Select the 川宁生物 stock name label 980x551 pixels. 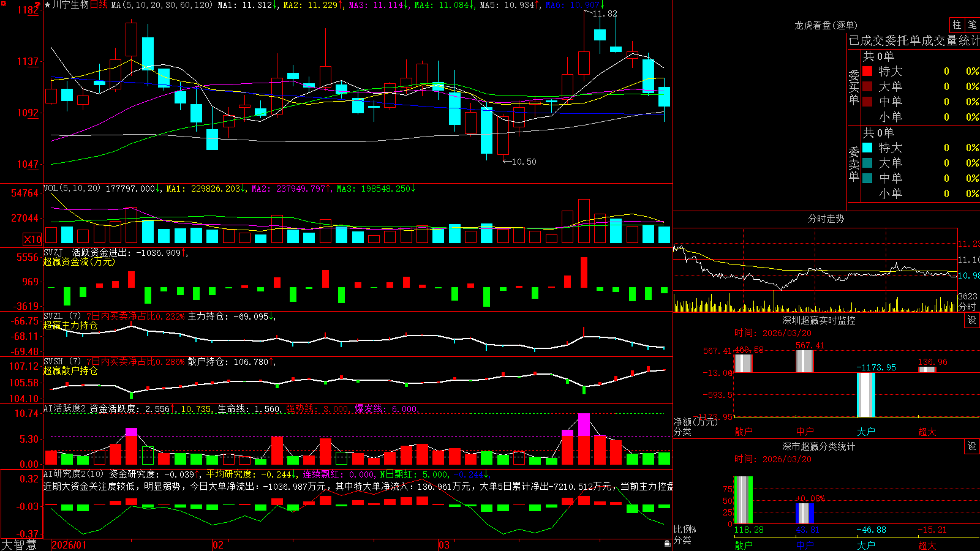pyautogui.click(x=70, y=5)
